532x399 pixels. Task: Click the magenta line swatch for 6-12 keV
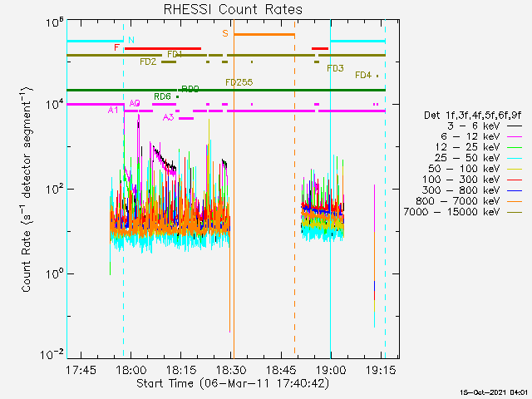515,136
